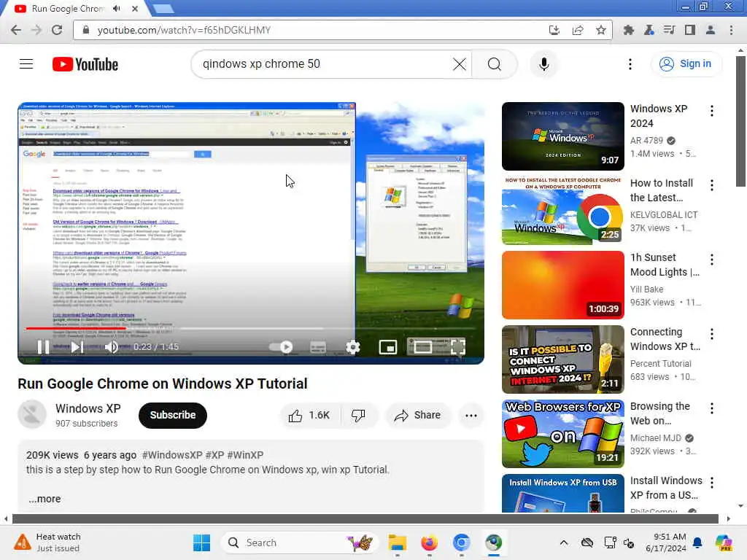Skip to the next video

point(77,346)
